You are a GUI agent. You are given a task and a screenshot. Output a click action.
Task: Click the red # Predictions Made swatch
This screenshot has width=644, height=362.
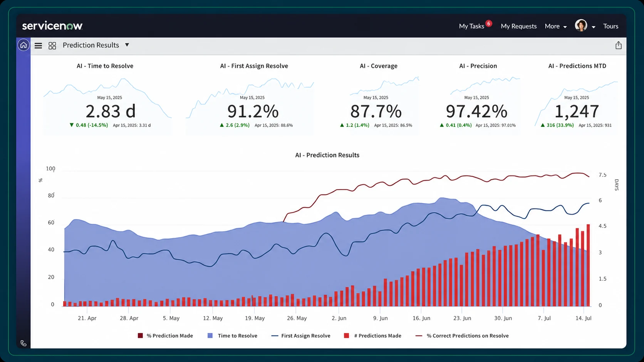pyautogui.click(x=346, y=335)
